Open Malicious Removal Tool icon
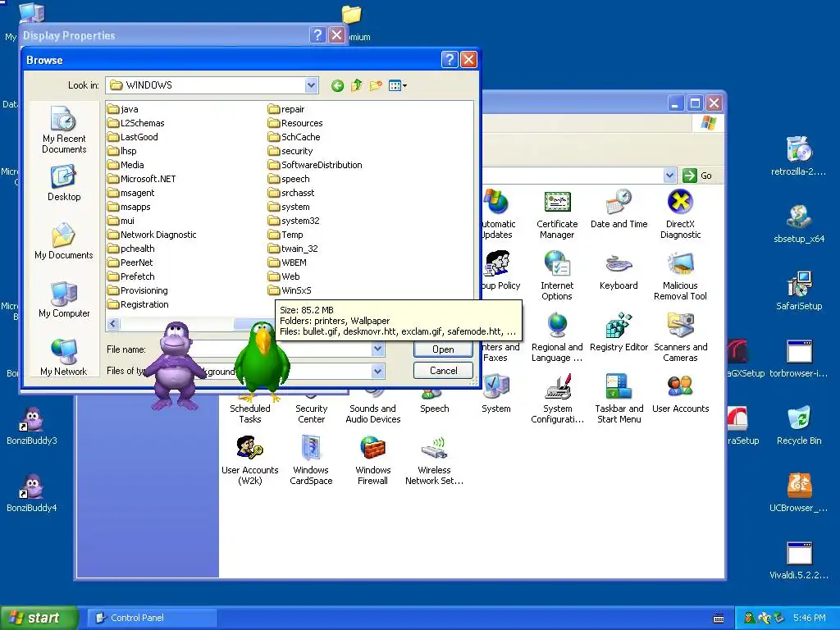This screenshot has width=840, height=630. point(680,276)
